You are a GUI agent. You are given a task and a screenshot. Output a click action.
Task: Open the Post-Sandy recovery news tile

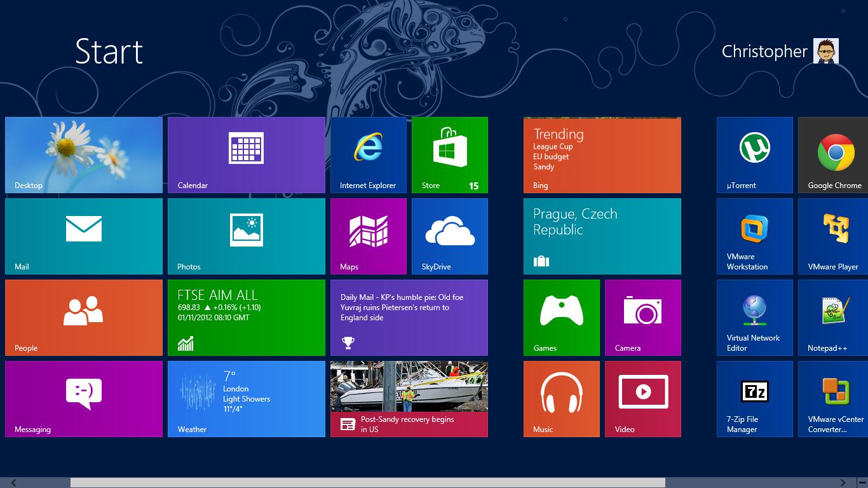coord(409,399)
